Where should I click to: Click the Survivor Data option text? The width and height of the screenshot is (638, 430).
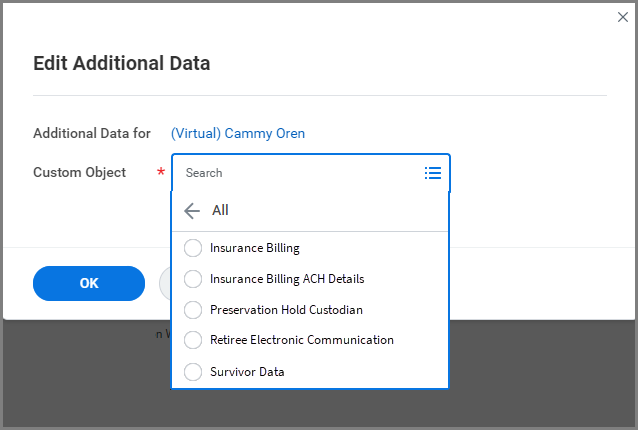(247, 372)
